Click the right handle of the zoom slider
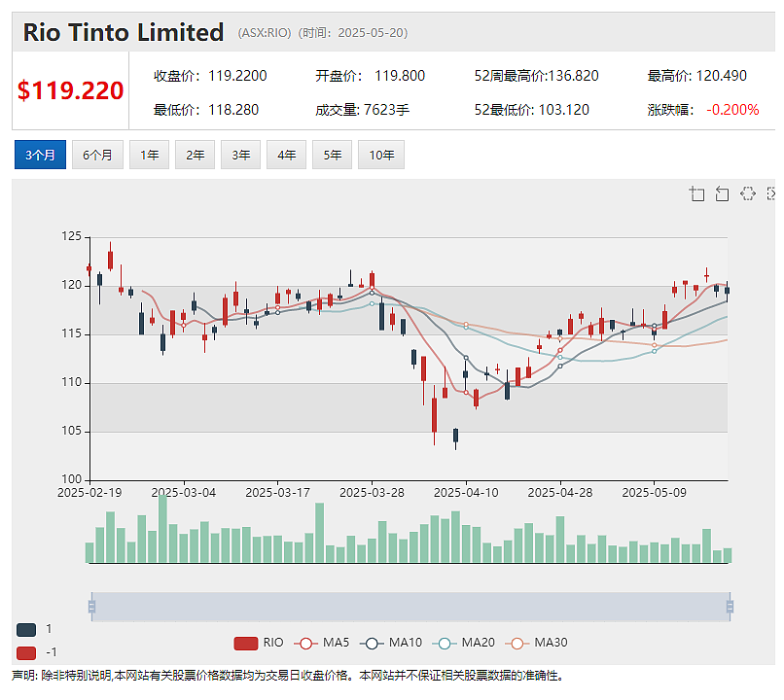Screen dimensions: 784x700 [x=730, y=607]
